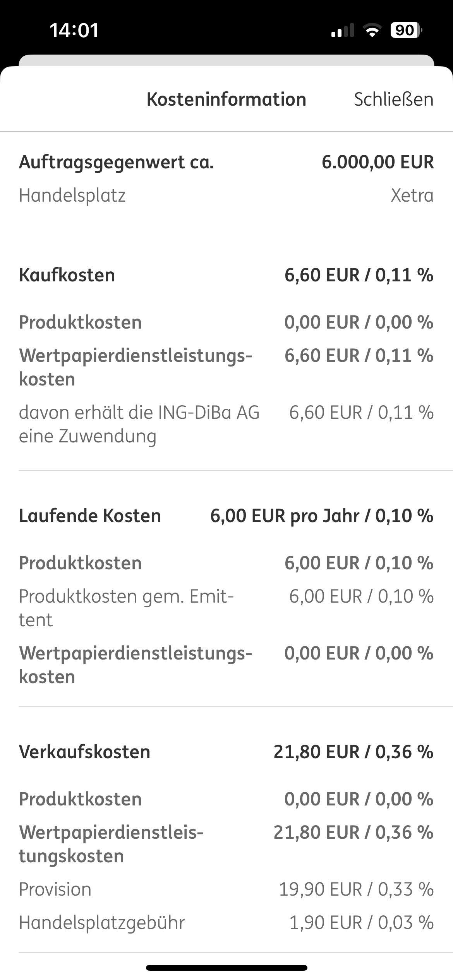This screenshot has width=453, height=980.
Task: Tap the 14:01 clock in status bar
Action: point(74,31)
